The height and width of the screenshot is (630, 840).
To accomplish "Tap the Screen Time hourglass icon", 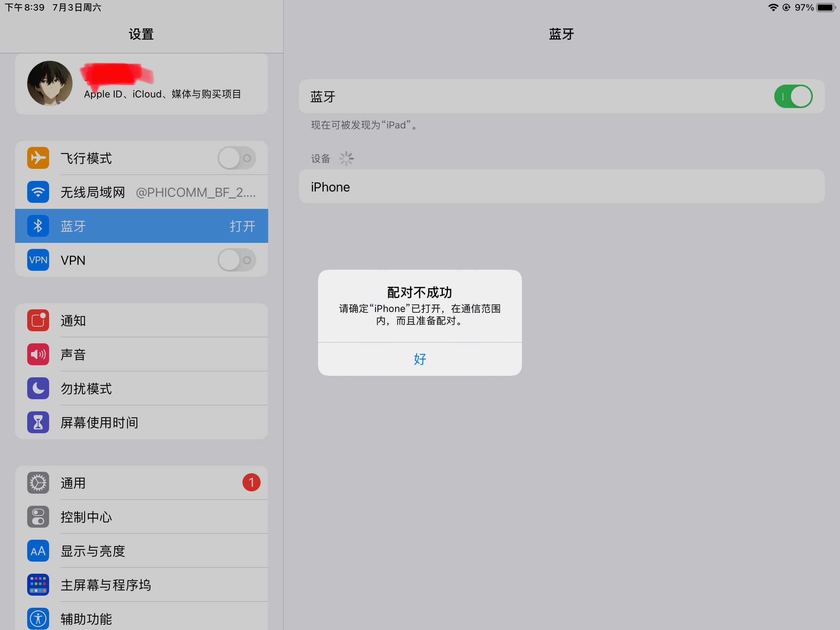I will tap(38, 422).
